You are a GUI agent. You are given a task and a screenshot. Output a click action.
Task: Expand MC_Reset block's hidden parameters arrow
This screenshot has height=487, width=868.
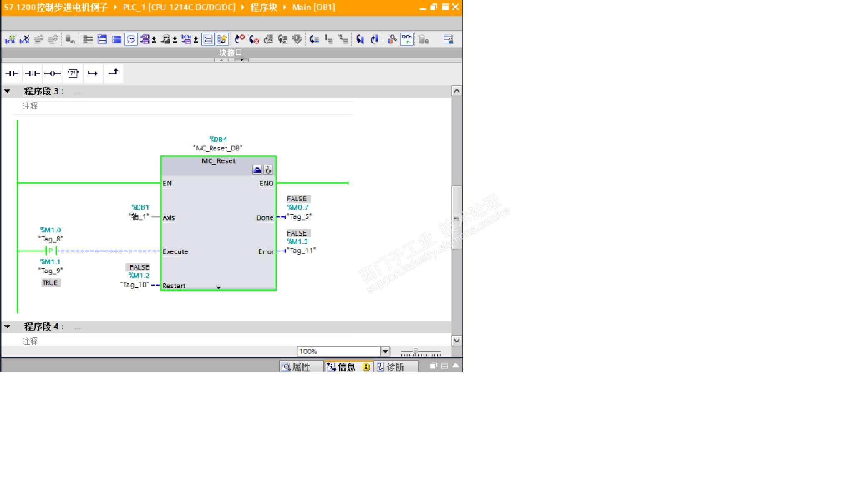[218, 287]
